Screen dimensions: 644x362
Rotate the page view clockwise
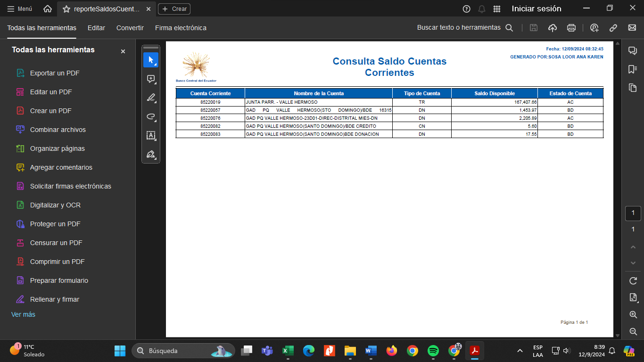(633, 281)
